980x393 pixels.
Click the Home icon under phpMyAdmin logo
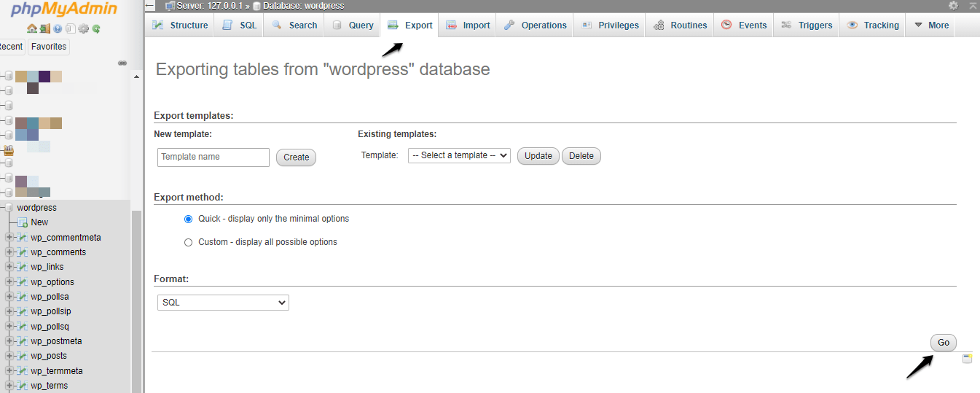(32, 28)
